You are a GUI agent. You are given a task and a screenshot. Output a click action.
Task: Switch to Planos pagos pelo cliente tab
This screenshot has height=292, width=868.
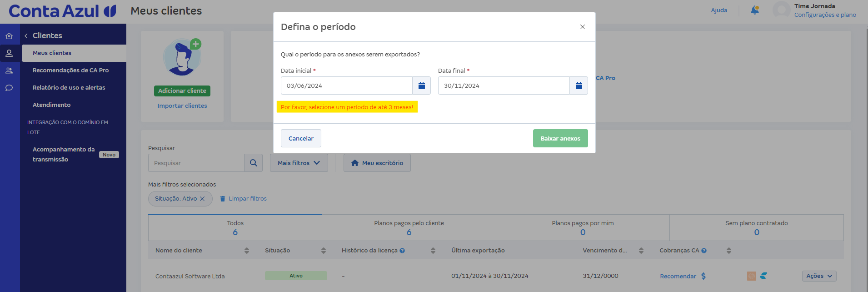[x=409, y=227]
